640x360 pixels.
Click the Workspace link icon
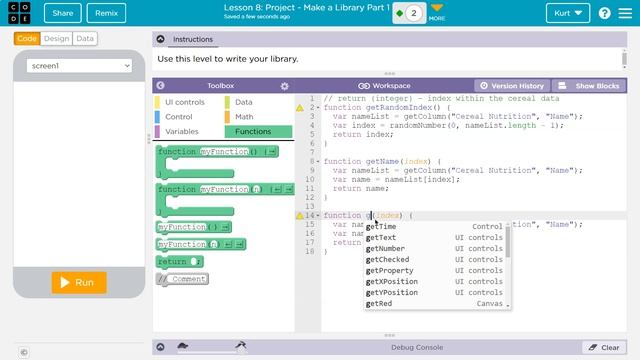364,86
